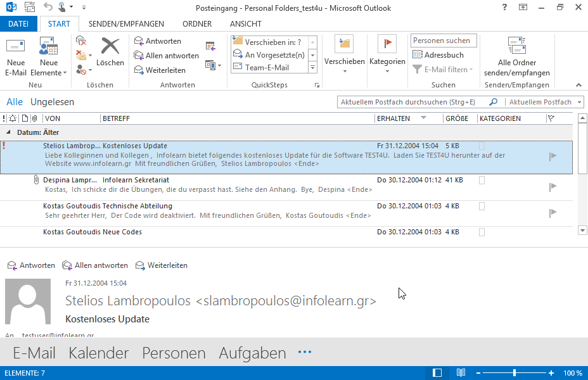Collapse the ribbon with the arrow
588x380 pixels.
(x=578, y=85)
